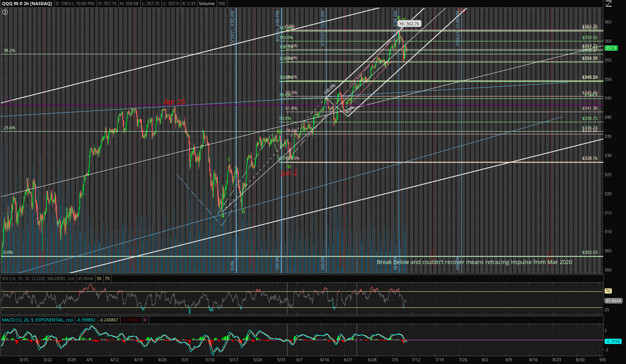This screenshot has height=364, width=626.
Task: Click the RSI header value 30
Action: [99, 278]
